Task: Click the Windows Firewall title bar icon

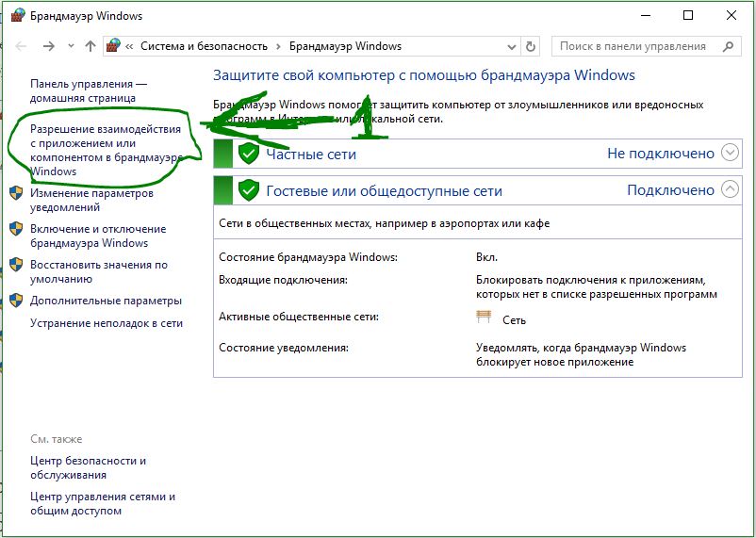Action: [17, 16]
